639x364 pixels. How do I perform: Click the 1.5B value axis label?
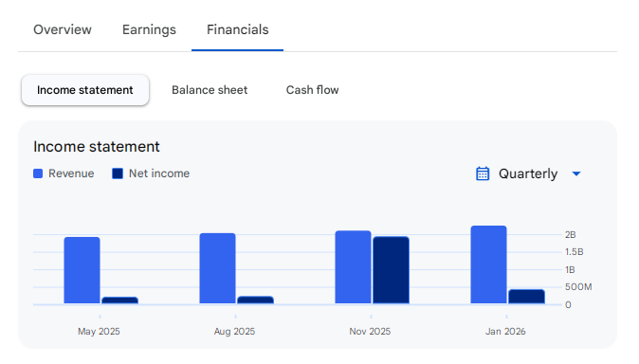pyautogui.click(x=575, y=252)
